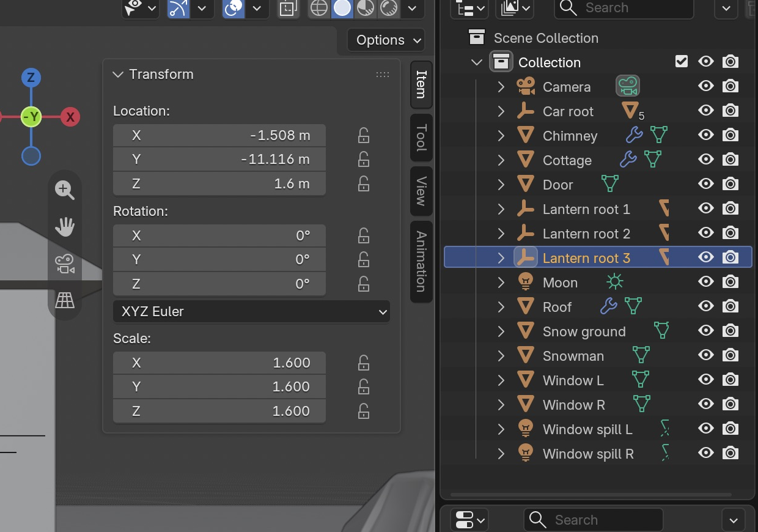Click the blue Z axis gizmo handle
The height and width of the screenshot is (532, 758).
31,78
